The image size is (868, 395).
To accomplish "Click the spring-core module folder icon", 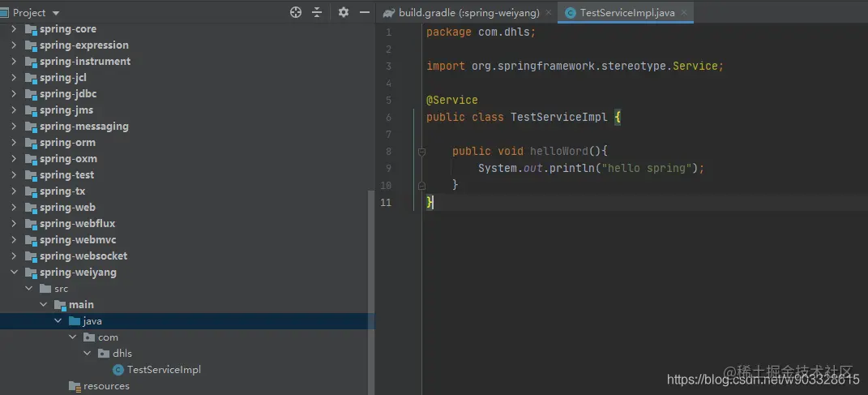I will (31, 29).
